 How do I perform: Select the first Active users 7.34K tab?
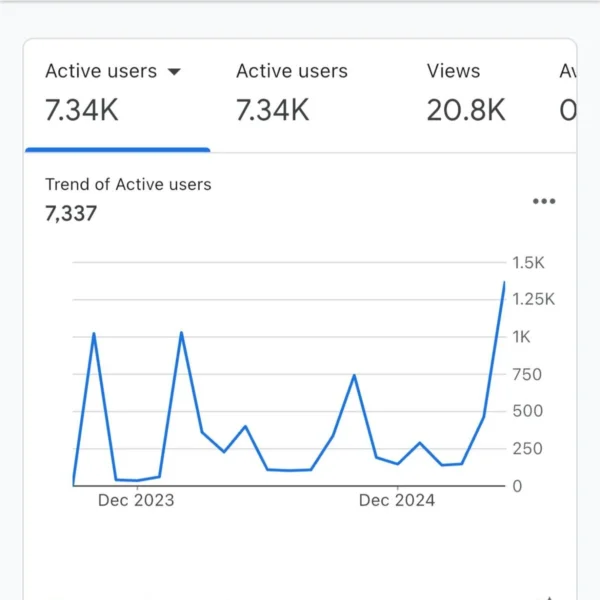point(117,96)
